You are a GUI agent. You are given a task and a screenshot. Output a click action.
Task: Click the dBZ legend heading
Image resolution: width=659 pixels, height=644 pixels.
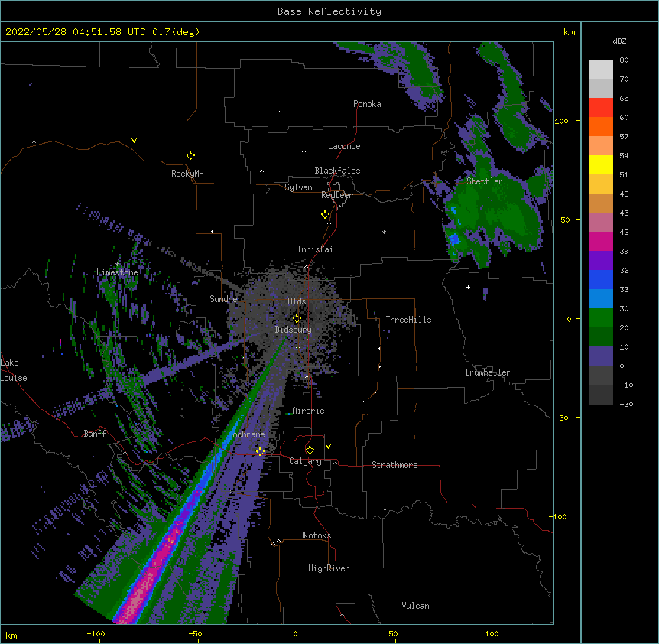(619, 41)
